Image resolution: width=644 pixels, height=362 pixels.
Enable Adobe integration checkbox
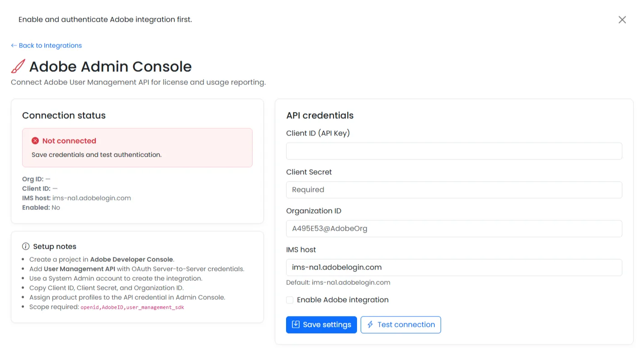pyautogui.click(x=289, y=300)
